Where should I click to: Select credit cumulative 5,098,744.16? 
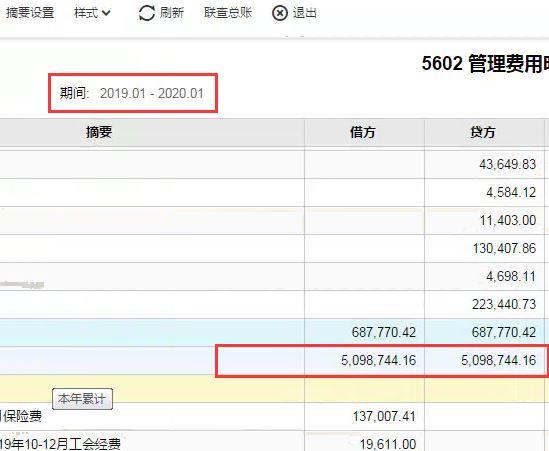499,360
